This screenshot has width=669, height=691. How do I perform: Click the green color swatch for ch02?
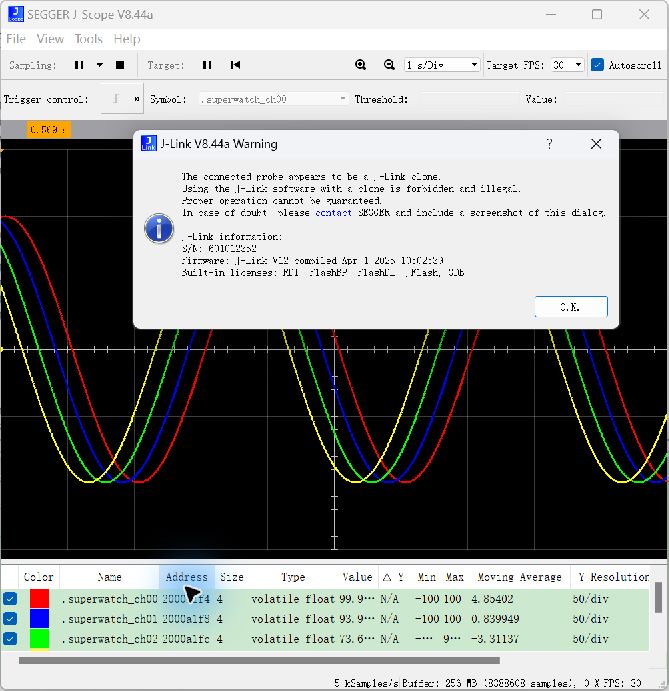(x=39, y=639)
